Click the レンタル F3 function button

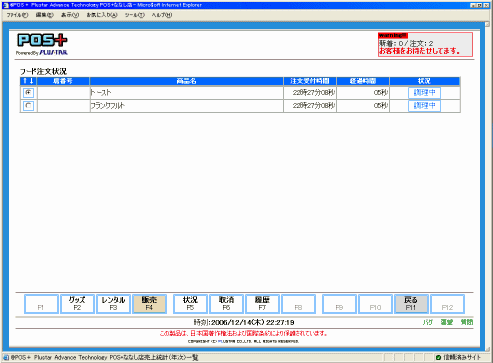pos(113,304)
